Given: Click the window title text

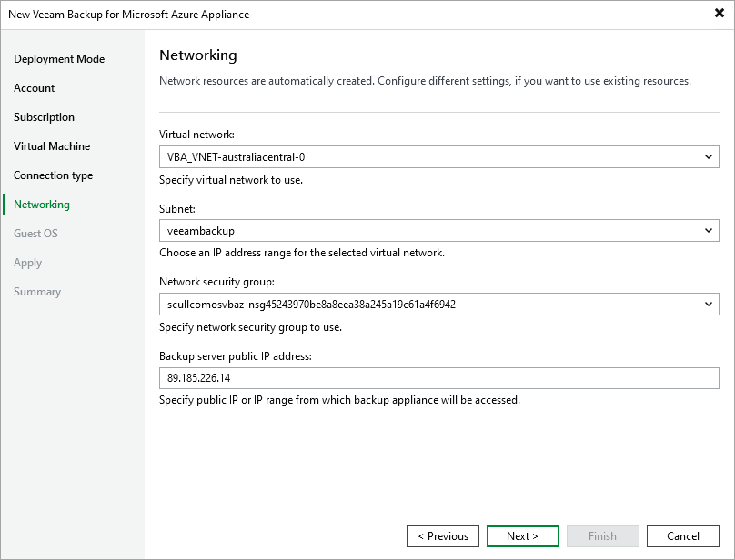Looking at the screenshot, I should 129,15.
